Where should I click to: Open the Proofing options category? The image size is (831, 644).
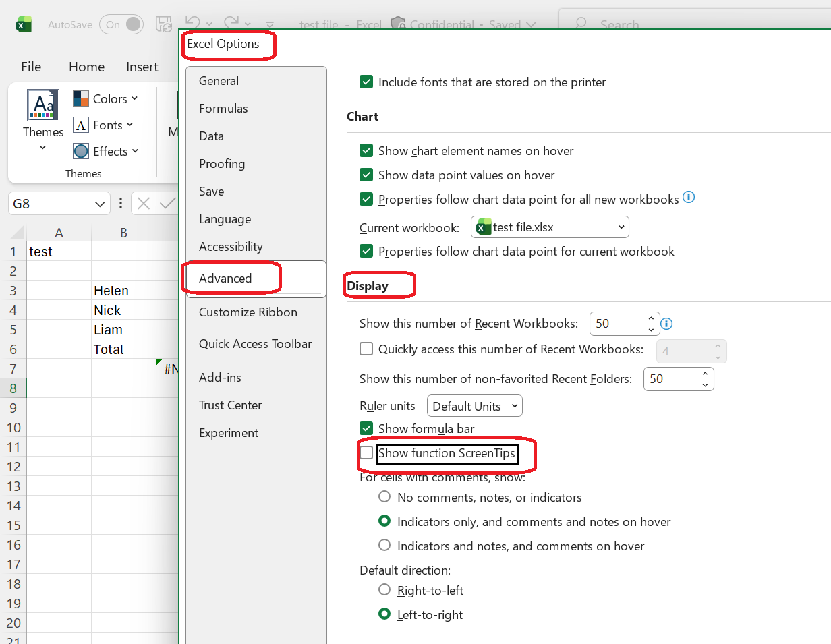[256, 164]
